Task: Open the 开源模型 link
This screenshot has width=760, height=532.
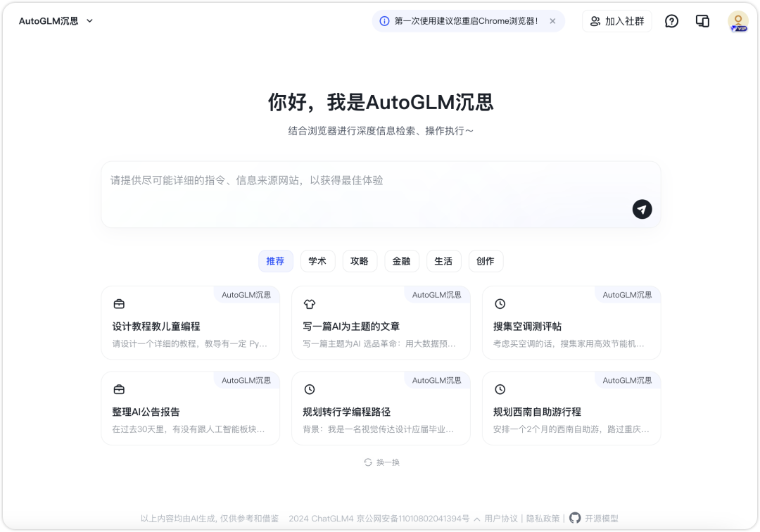Action: (x=602, y=519)
